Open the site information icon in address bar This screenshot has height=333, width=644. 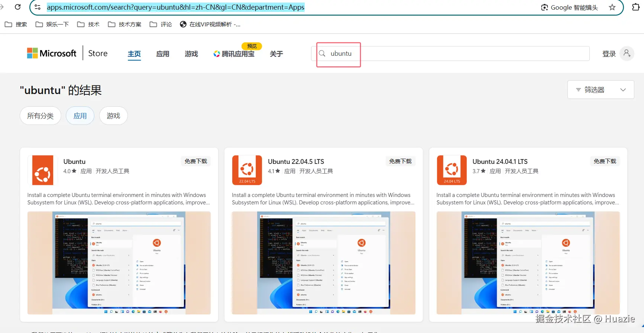tap(38, 7)
